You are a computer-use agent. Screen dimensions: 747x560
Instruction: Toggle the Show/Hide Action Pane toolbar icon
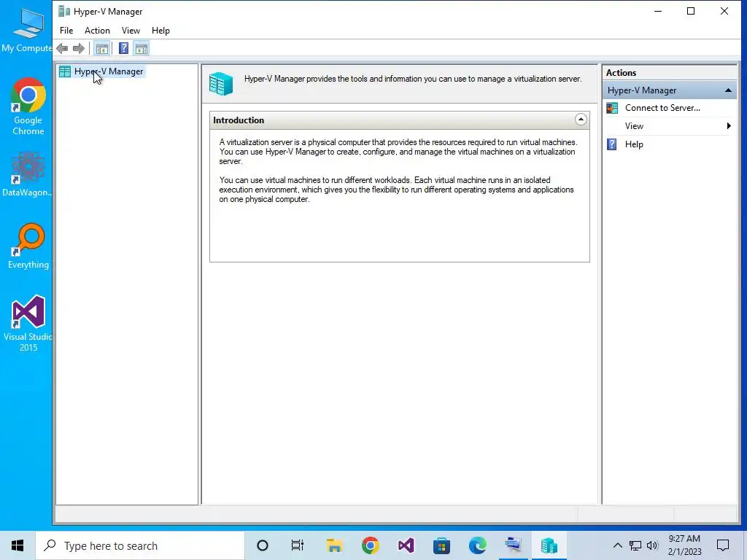click(142, 48)
